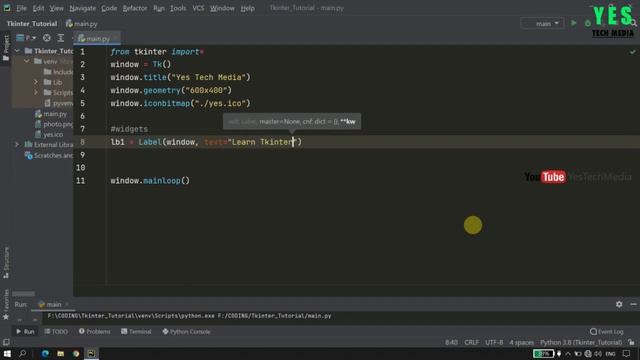Open the Favorites tool window stripe

point(6,304)
